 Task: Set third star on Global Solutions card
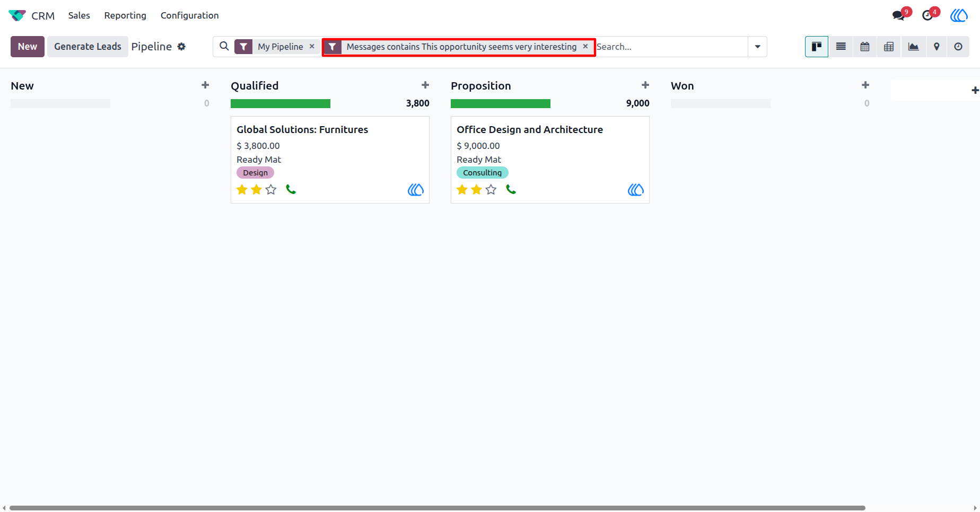pos(271,190)
